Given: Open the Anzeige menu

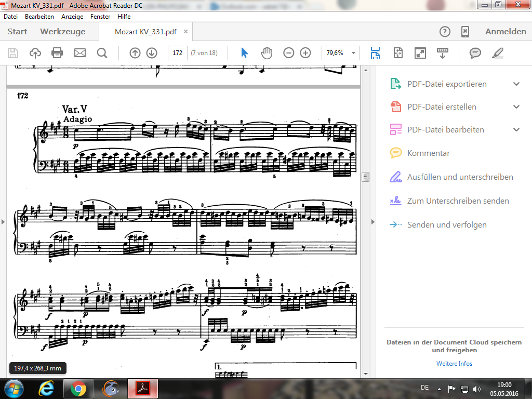Looking at the screenshot, I should (72, 16).
